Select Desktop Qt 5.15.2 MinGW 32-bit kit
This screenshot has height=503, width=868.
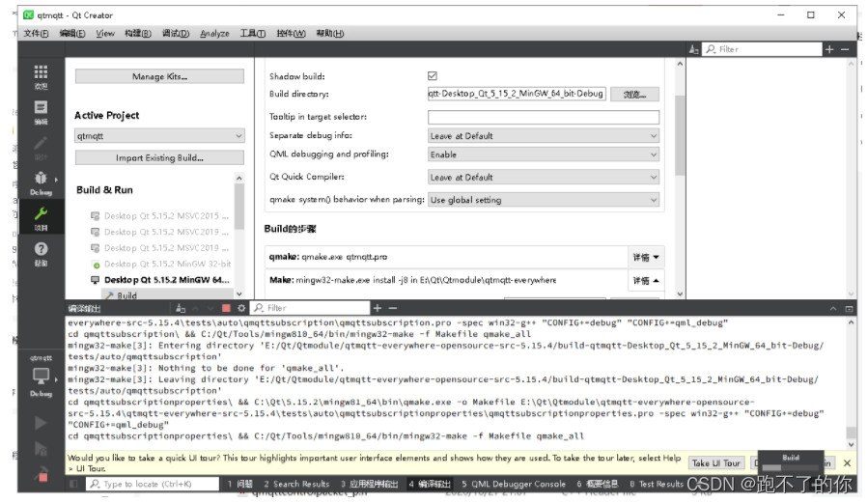pos(160,264)
